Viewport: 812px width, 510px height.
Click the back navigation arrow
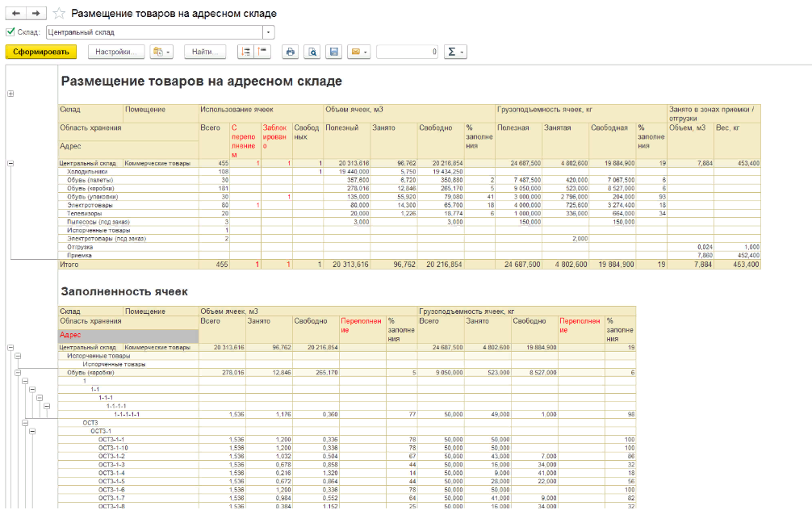(x=15, y=14)
